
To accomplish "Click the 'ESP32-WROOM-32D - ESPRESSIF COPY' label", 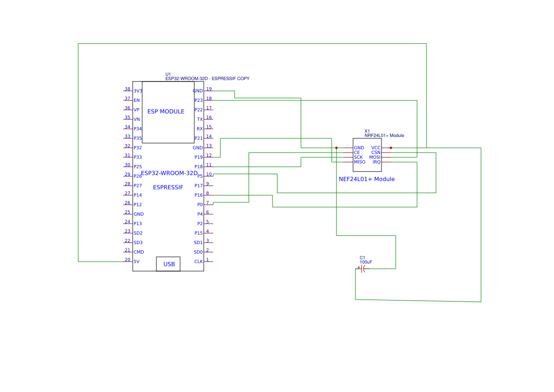I will [x=208, y=79].
